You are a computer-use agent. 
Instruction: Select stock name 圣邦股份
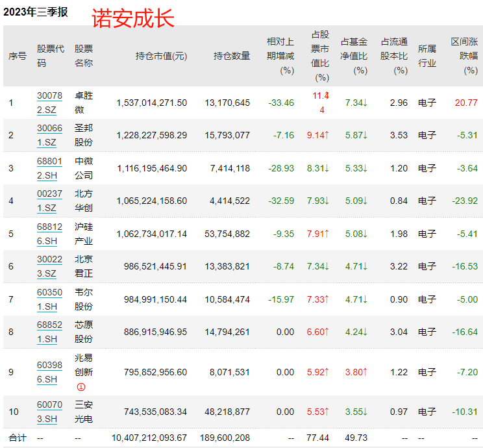(x=84, y=135)
